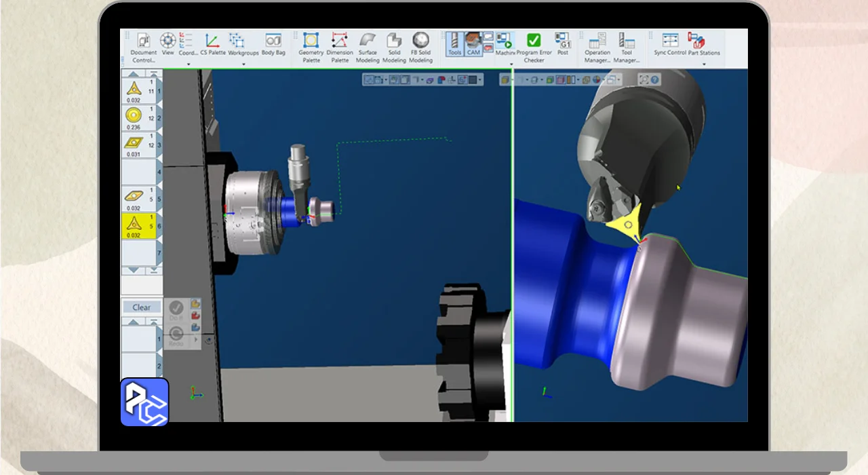Open the Operation Manager
This screenshot has width=868, height=475.
[597, 47]
